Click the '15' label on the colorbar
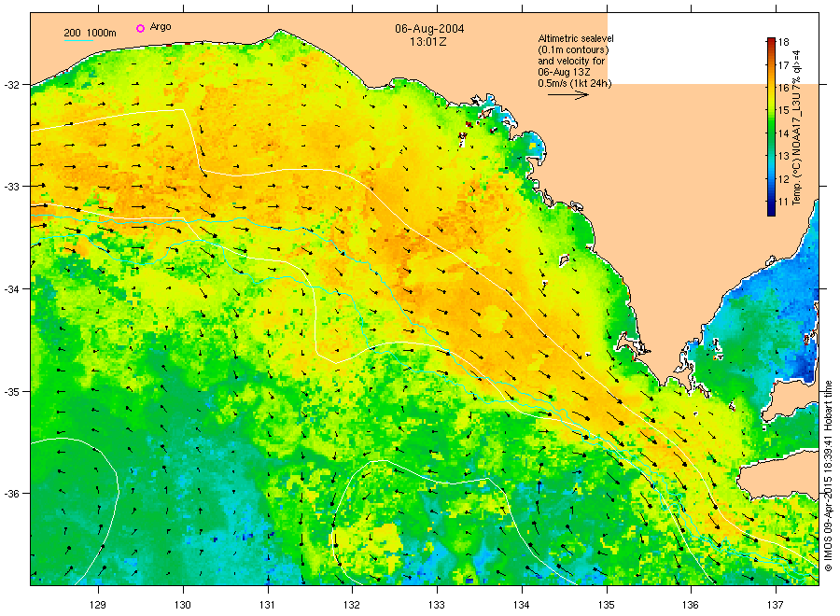 [783, 111]
